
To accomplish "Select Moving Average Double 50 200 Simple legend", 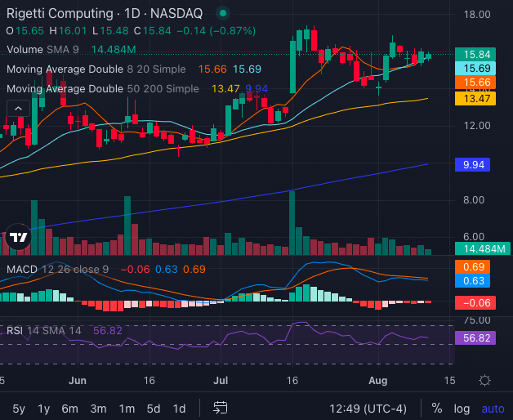I will 102,89.
